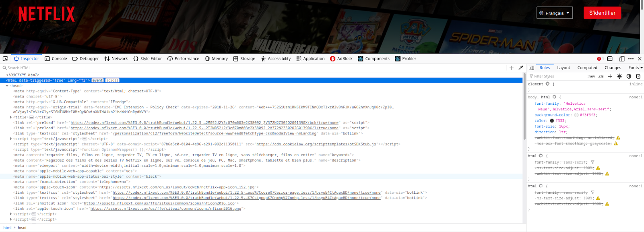
Task: Click the element rule highlighter icon
Action: point(547,84)
